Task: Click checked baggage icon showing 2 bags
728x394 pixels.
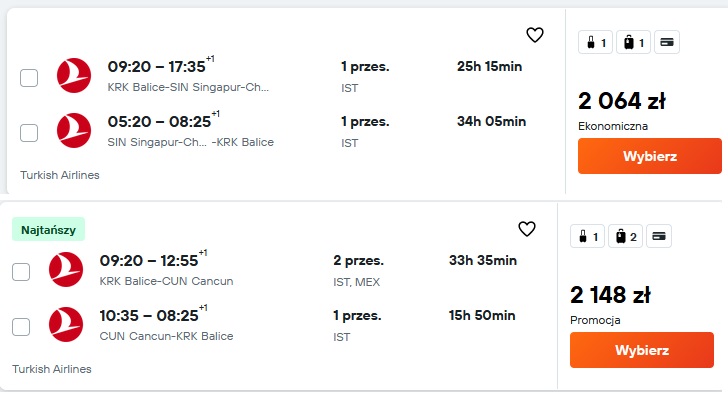Action: (x=625, y=237)
